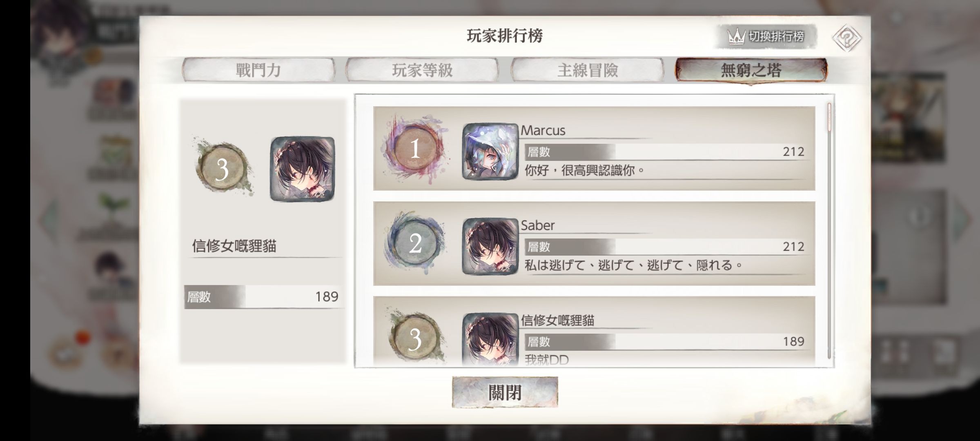Viewport: 980px width, 441px height.
Task: Open the 主線冒險 ranking tab
Action: (x=587, y=70)
